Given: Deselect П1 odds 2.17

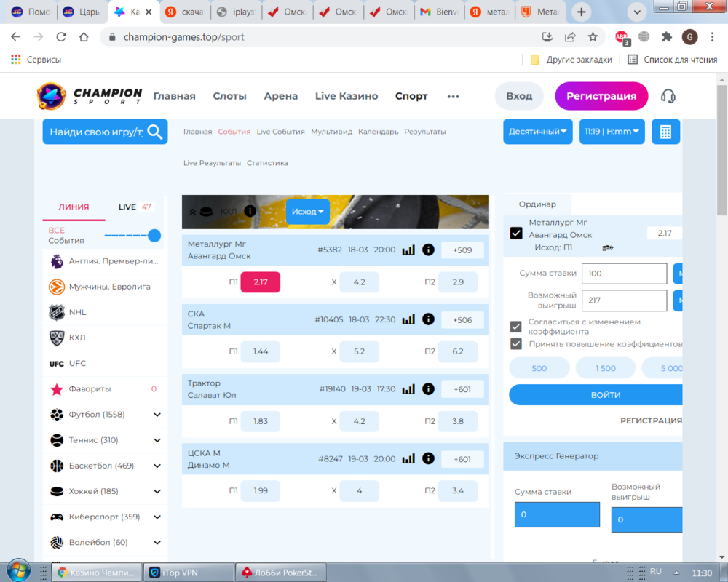Looking at the screenshot, I should pos(260,282).
